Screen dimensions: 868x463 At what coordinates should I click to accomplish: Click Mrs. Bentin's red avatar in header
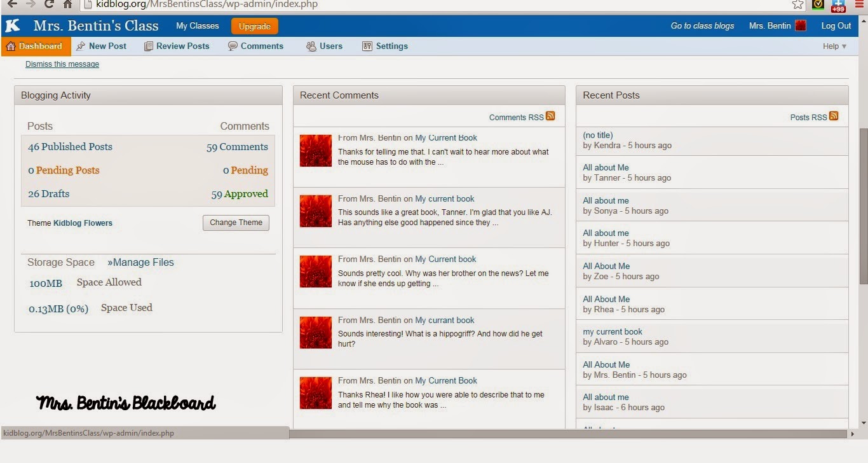click(801, 26)
